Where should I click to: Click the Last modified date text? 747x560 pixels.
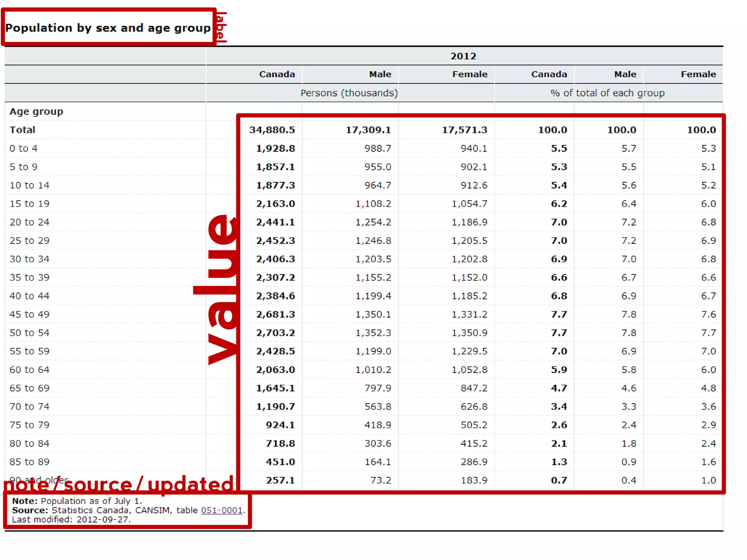[x=71, y=520]
